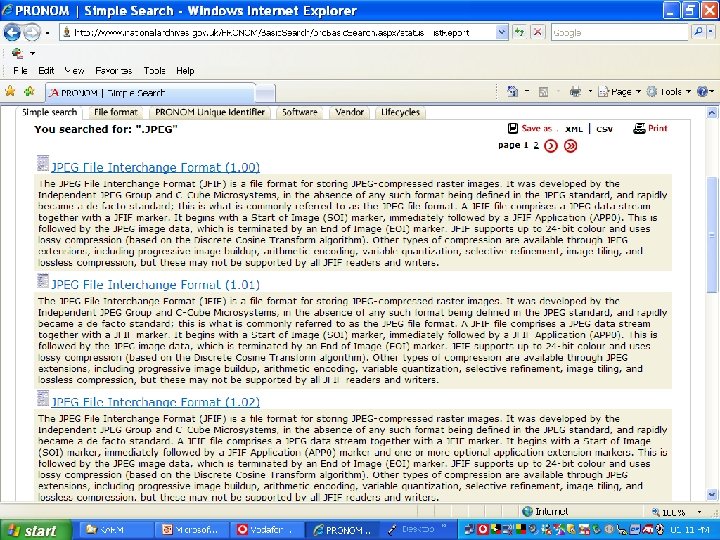Switch to the PRONOM taskbar button
The width and height of the screenshot is (720, 540).
click(x=342, y=530)
